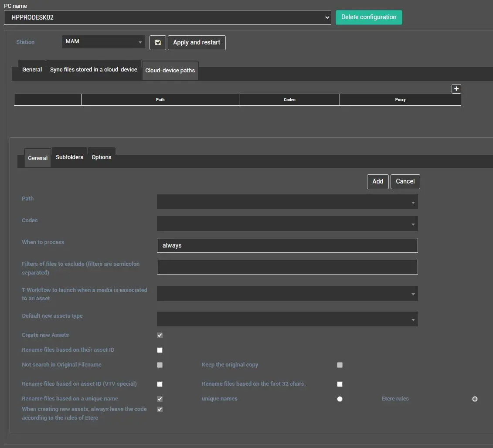This screenshot has height=448, width=493.
Task: Open the PC name dropdown
Action: click(167, 17)
